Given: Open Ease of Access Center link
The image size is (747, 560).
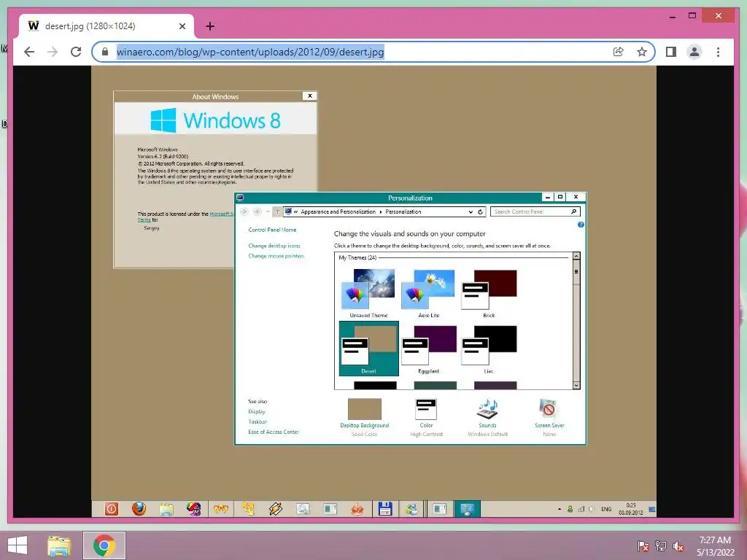Looking at the screenshot, I should coord(274,432).
